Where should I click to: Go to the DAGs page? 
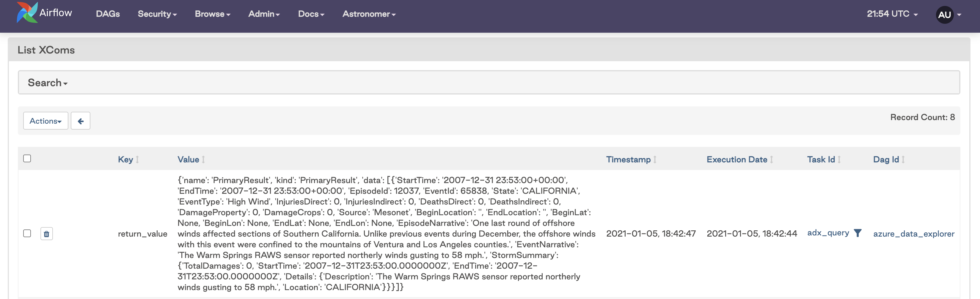pyautogui.click(x=108, y=14)
